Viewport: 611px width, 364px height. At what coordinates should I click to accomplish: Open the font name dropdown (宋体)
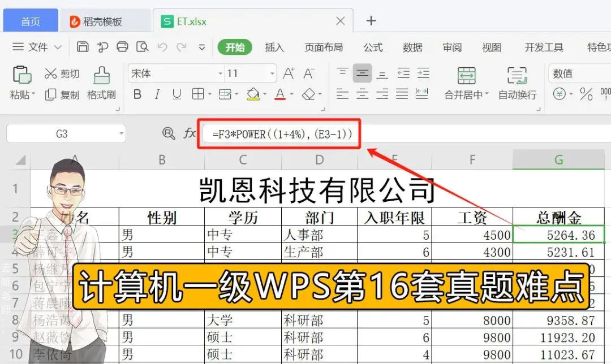(220, 73)
